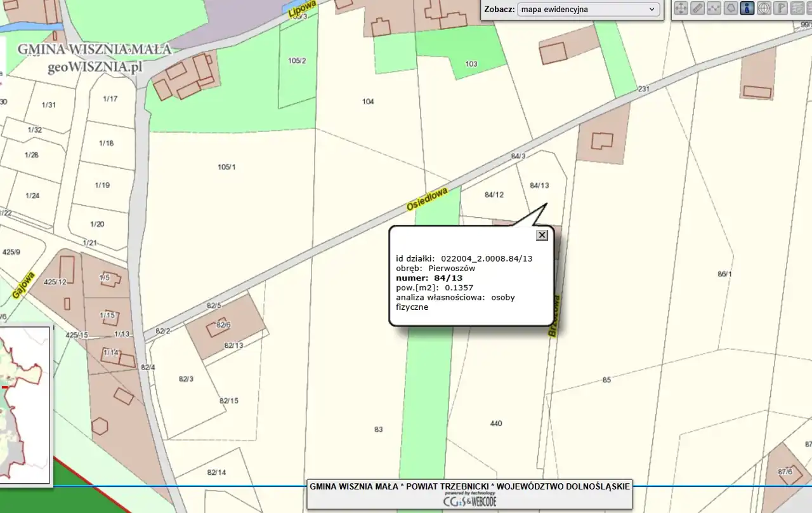Select parcel 103 green area

[x=471, y=64]
